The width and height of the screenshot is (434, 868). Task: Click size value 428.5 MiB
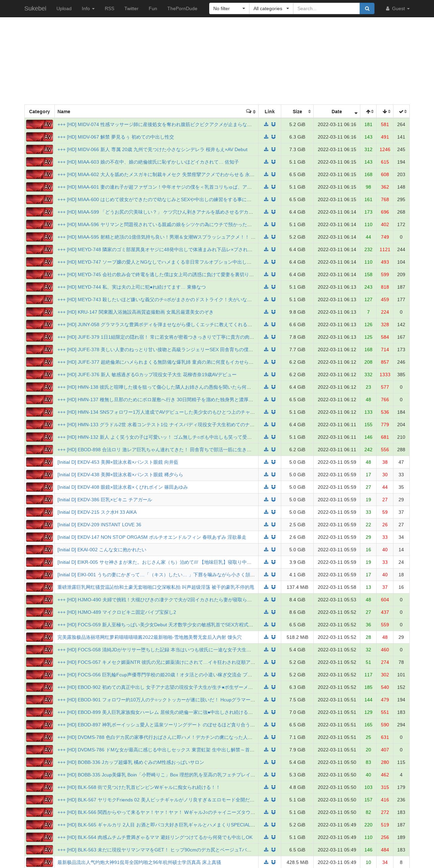pos(297,862)
